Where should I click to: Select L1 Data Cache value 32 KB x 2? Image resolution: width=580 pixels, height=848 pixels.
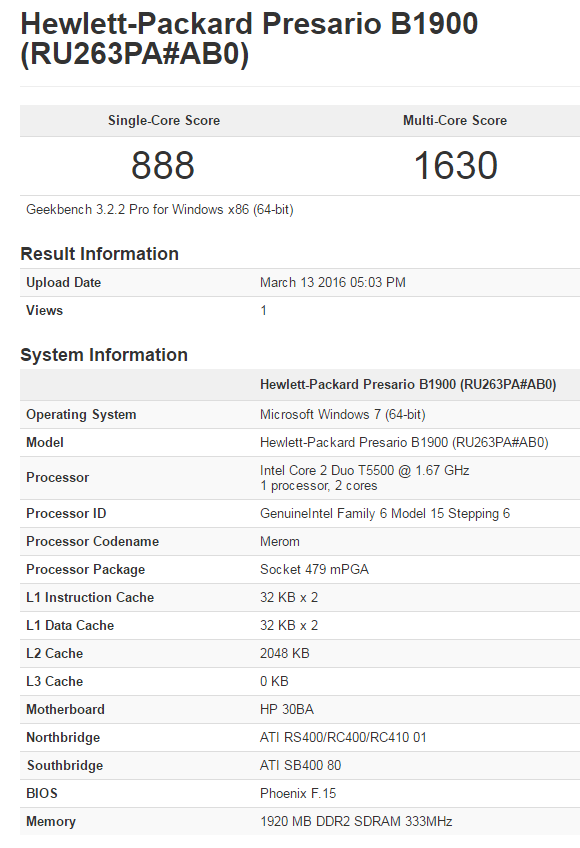[289, 626]
